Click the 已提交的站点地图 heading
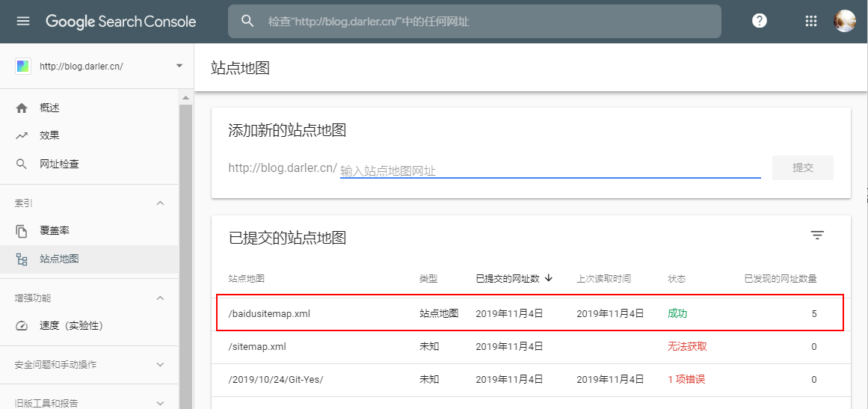The height and width of the screenshot is (409, 868). pos(287,238)
